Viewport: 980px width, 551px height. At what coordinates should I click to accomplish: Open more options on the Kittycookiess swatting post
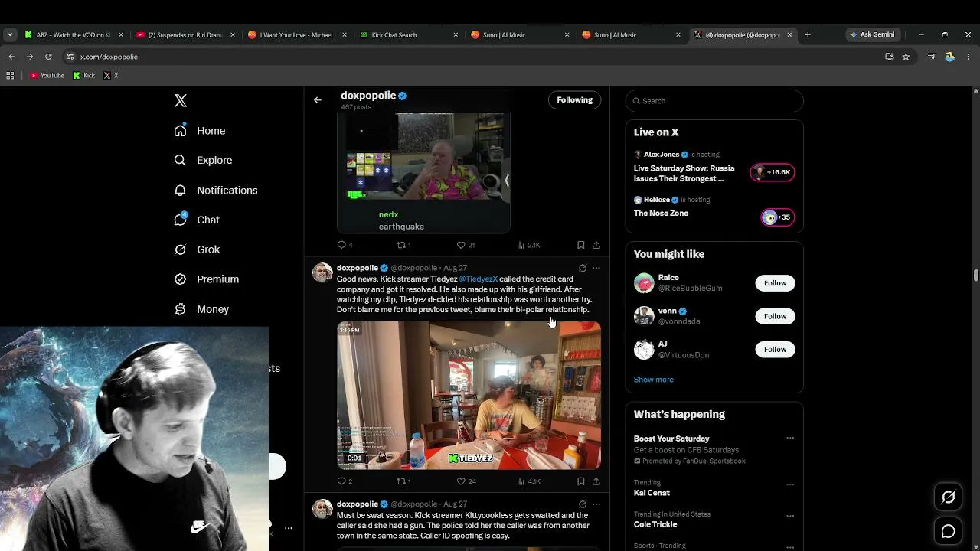click(596, 504)
